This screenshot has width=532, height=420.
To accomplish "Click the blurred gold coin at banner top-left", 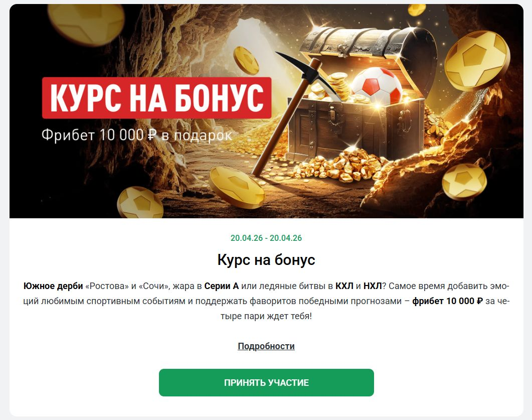I will click(86, 23).
